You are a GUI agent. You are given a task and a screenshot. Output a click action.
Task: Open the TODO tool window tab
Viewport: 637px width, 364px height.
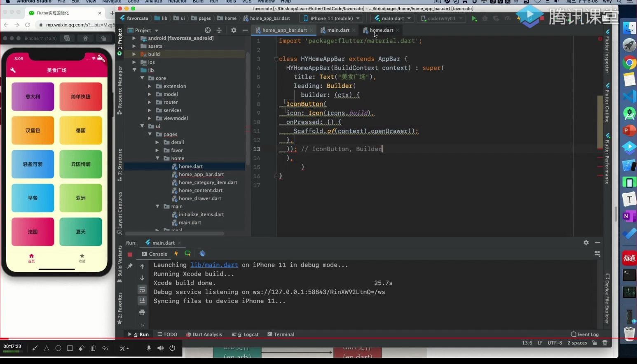(x=167, y=334)
